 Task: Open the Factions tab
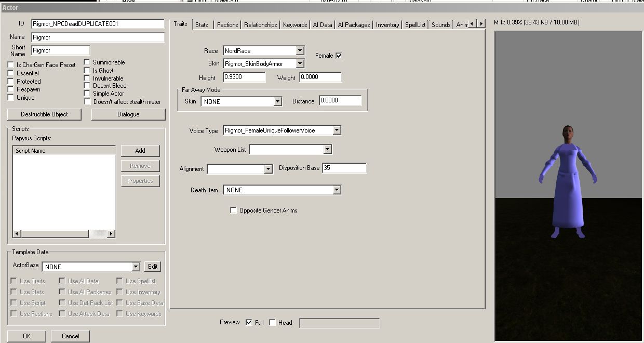click(x=227, y=25)
